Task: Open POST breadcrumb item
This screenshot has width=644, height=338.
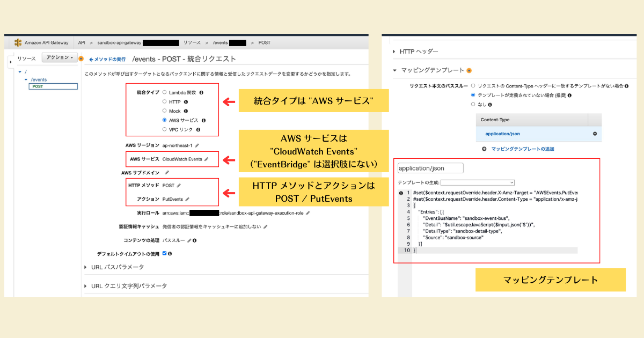Action: coord(265,42)
